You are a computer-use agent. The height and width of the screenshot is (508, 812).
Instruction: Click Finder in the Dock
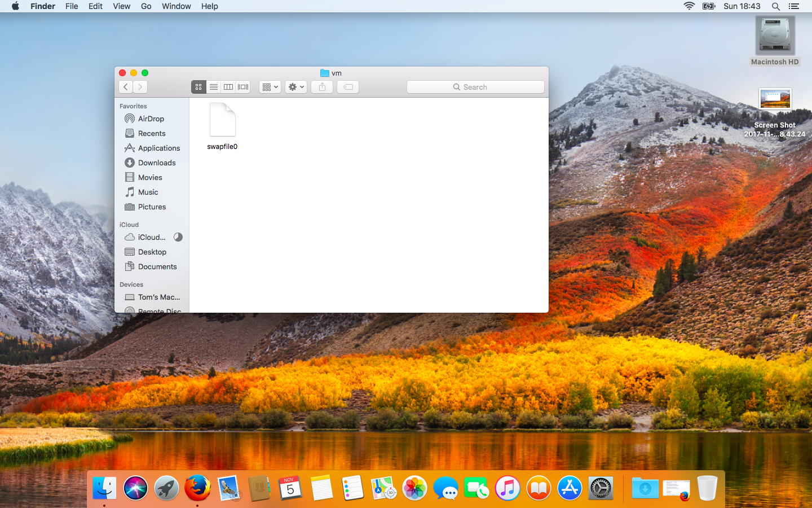point(104,488)
